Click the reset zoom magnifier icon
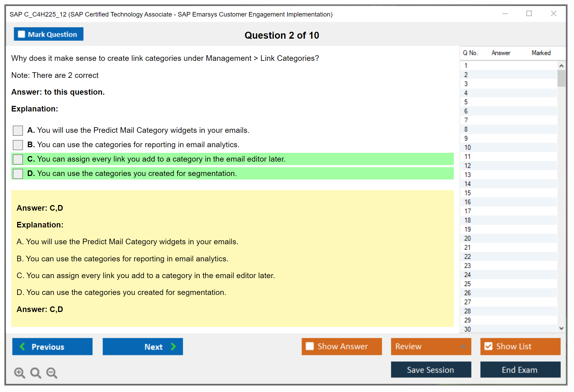This screenshot has width=574, height=392. [x=36, y=373]
